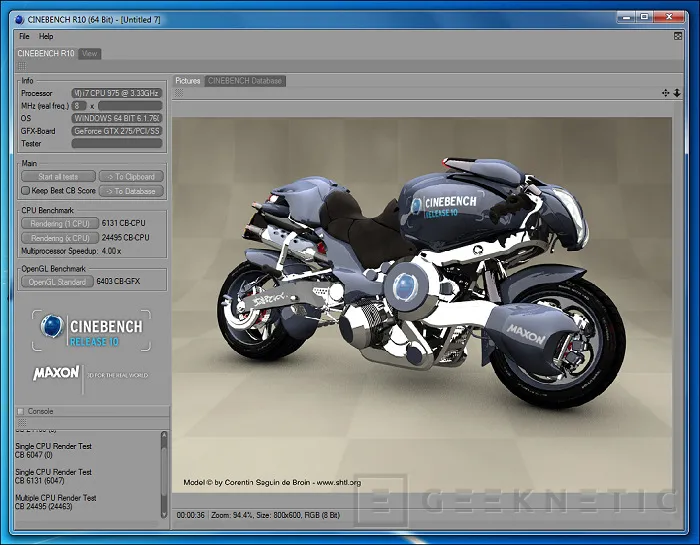This screenshot has width=700, height=545.
Task: Click the Processor info field
Action: pyautogui.click(x=117, y=93)
